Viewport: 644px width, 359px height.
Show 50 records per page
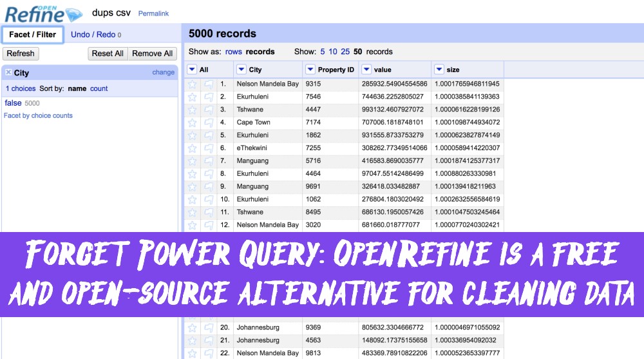tap(357, 52)
